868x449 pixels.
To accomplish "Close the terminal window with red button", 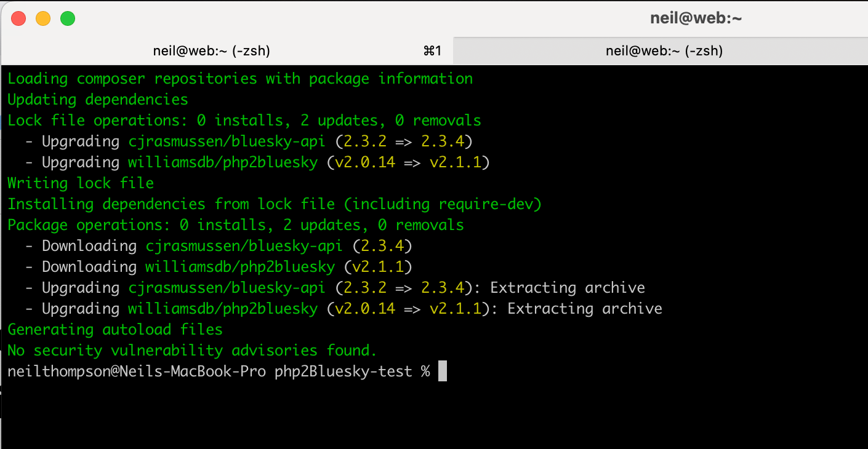I will coord(18,18).
